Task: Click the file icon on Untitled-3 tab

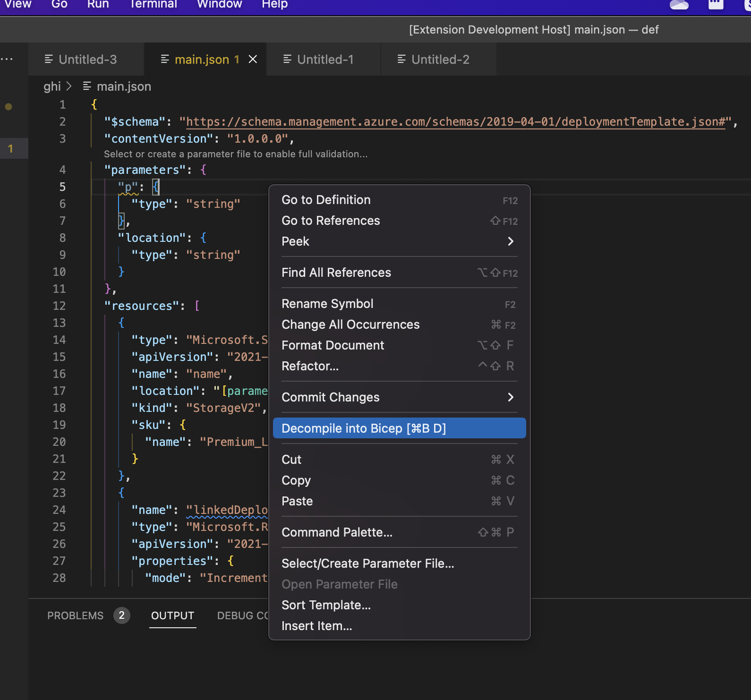Action: click(49, 59)
